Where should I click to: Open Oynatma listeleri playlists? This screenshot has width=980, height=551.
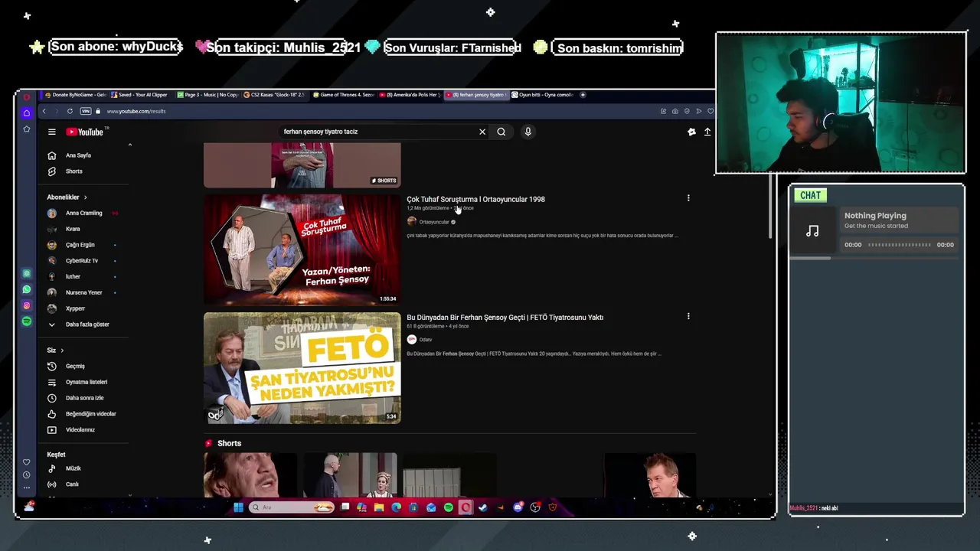[86, 382]
